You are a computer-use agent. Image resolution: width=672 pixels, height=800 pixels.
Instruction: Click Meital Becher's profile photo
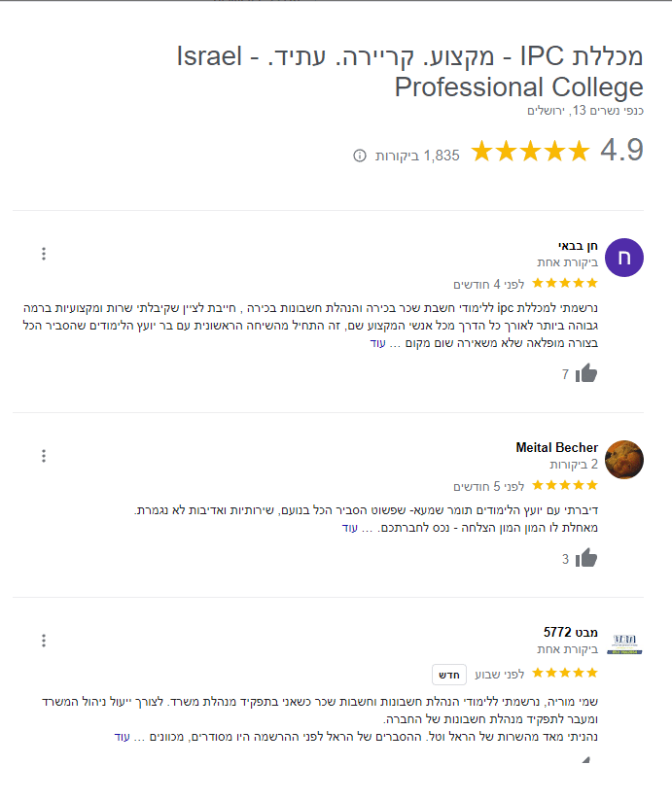(624, 460)
